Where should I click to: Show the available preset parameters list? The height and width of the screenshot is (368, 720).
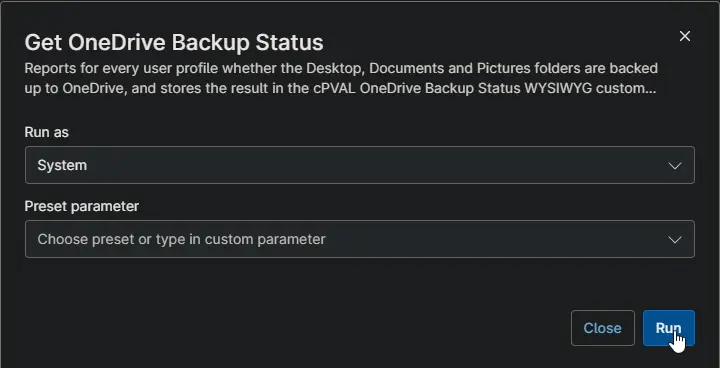360,239
